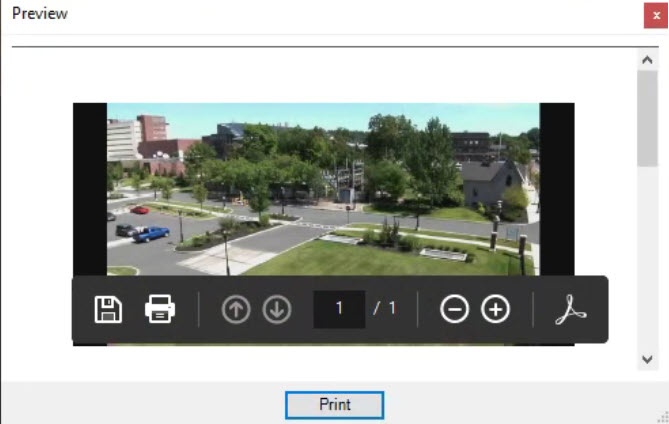Viewport: 669px width, 424px height.
Task: Click the current page number field
Action: (x=339, y=309)
